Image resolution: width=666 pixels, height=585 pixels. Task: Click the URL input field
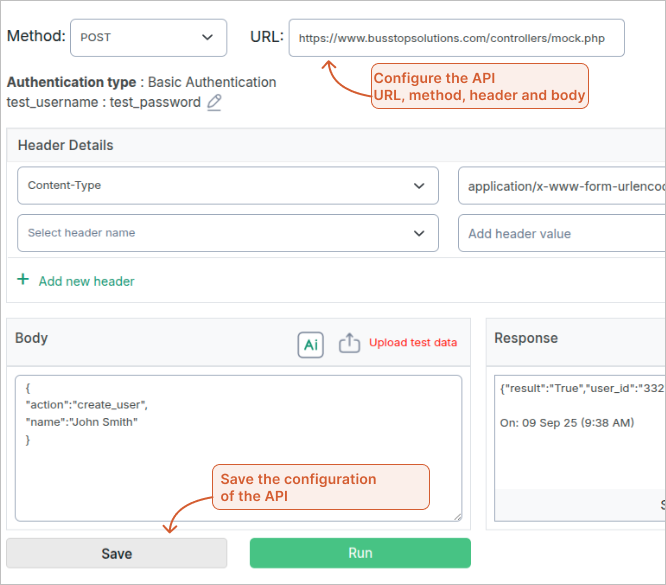coord(456,38)
